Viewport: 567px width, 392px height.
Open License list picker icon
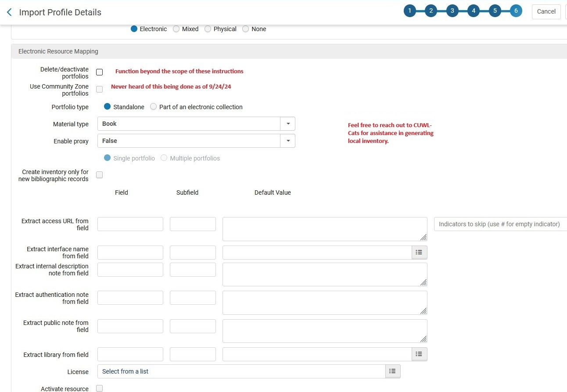click(x=393, y=371)
